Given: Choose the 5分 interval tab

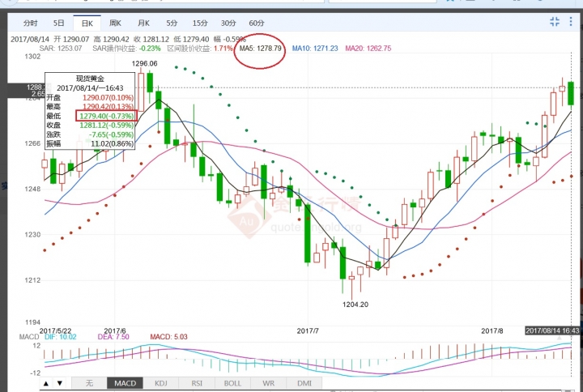Looking at the screenshot, I should click(172, 23).
